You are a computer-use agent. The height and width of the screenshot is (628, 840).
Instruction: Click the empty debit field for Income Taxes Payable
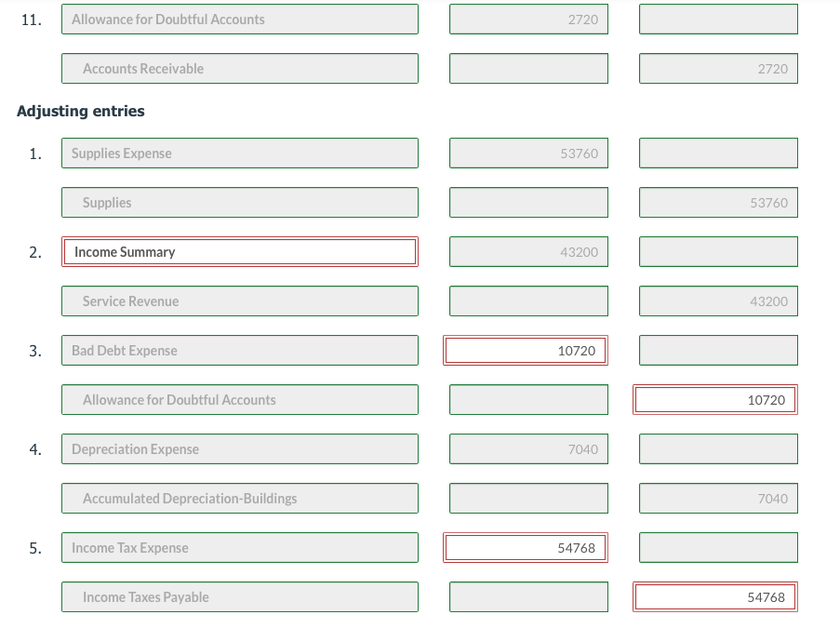528,597
